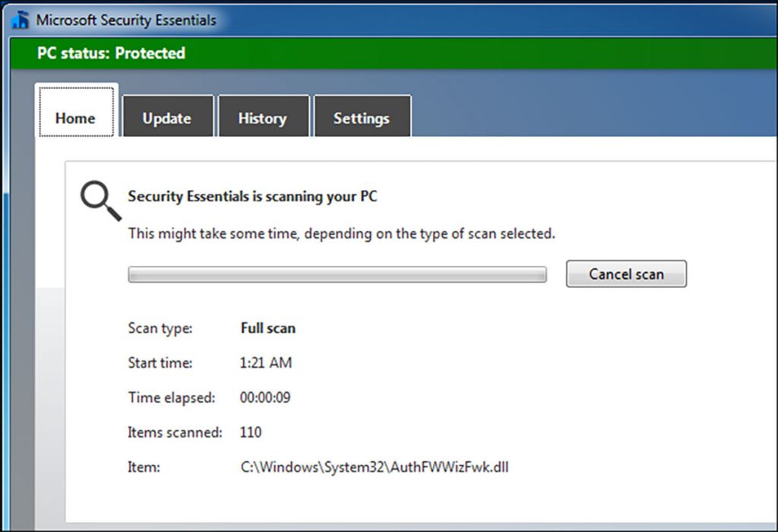The width and height of the screenshot is (778, 532).
Task: Click the scan progress bar
Action: point(337,274)
